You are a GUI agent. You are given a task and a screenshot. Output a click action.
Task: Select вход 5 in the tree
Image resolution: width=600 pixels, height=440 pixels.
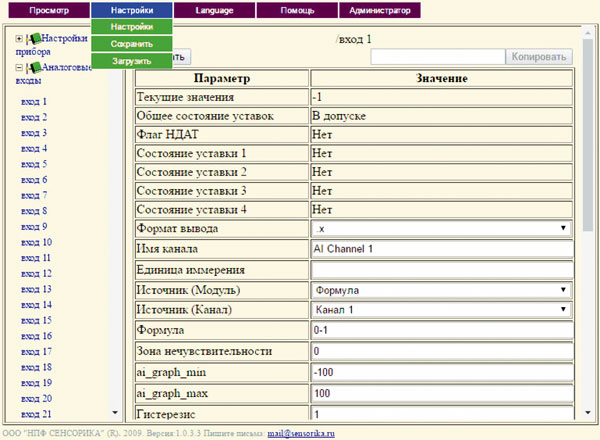point(34,164)
